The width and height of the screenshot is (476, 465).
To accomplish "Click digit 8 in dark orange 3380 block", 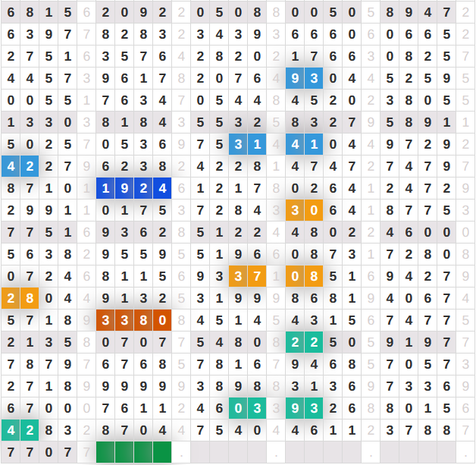I will click(143, 321).
